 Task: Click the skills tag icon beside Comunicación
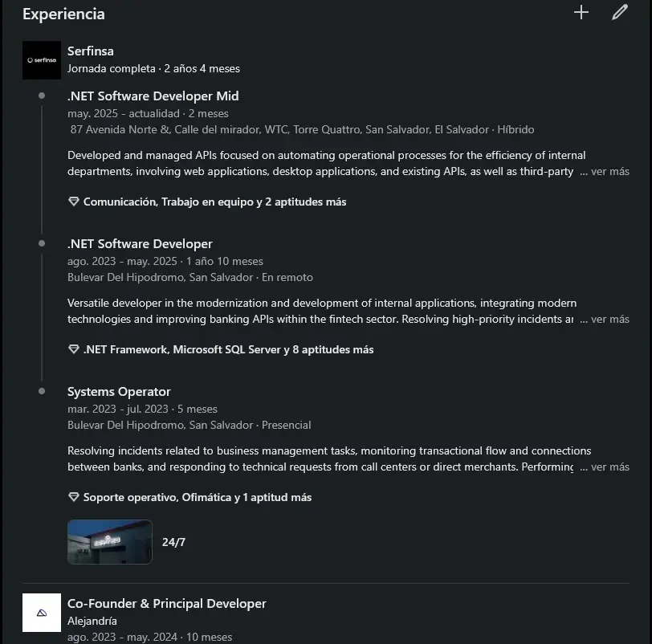[73, 202]
